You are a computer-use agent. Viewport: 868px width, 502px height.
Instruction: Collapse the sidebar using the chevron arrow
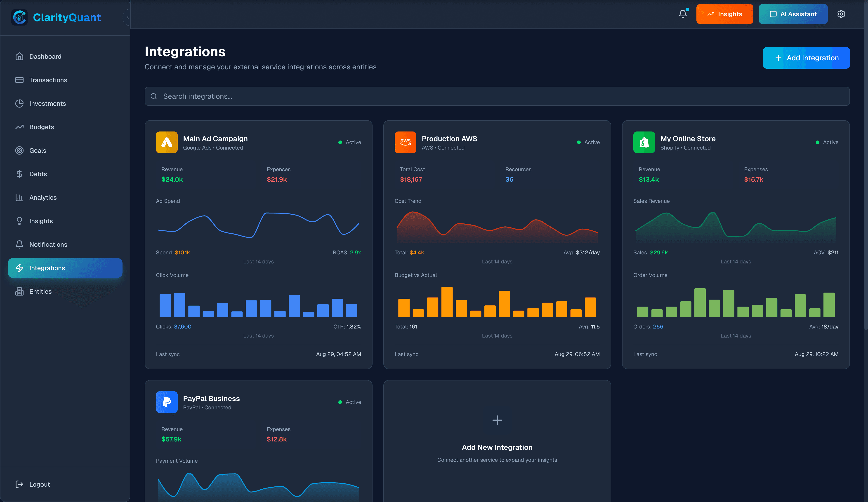pyautogui.click(x=128, y=17)
